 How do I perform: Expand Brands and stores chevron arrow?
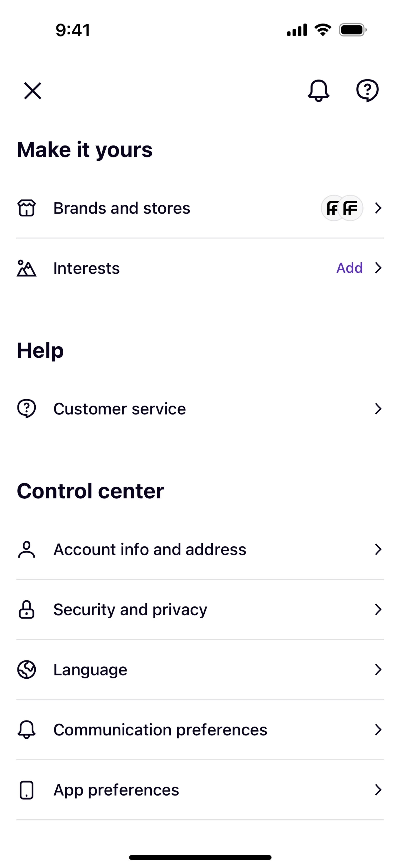[x=378, y=208]
